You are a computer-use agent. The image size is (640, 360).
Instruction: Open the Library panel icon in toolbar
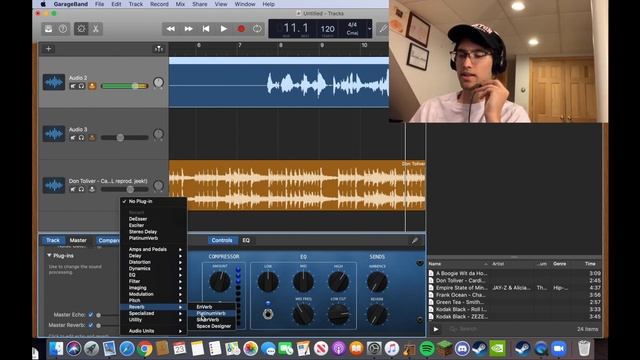49,29
